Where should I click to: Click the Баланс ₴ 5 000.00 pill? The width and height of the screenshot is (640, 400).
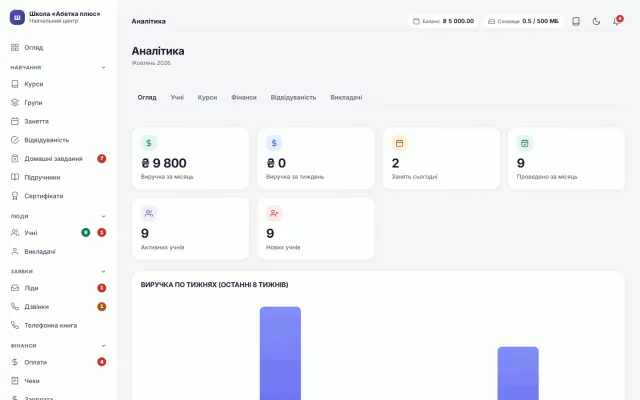(x=443, y=21)
